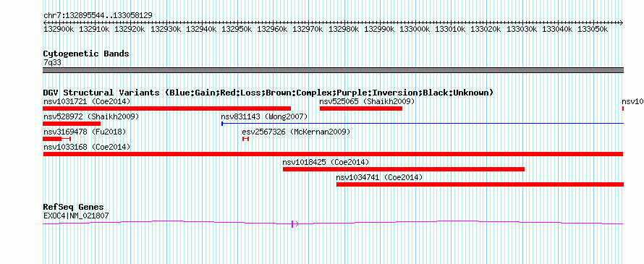This screenshot has width=644, height=264.
Task: Click the nsv1018425 (Coe2014) label
Action: click(x=326, y=162)
